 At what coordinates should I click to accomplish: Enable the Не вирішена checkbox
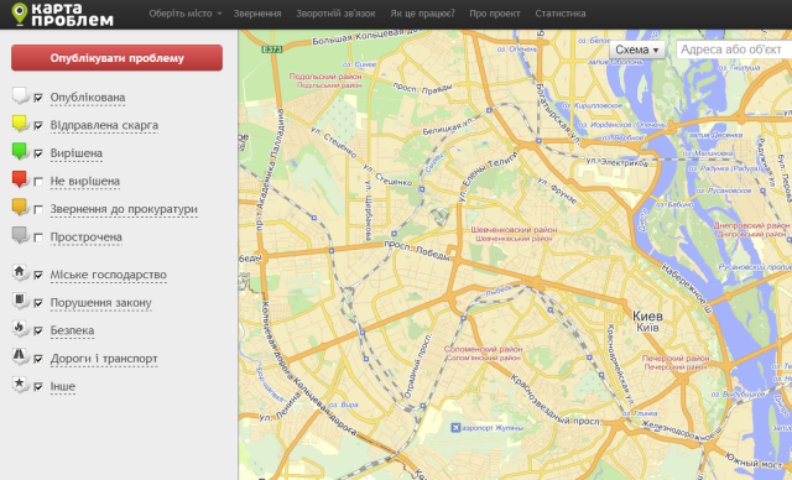(x=38, y=181)
